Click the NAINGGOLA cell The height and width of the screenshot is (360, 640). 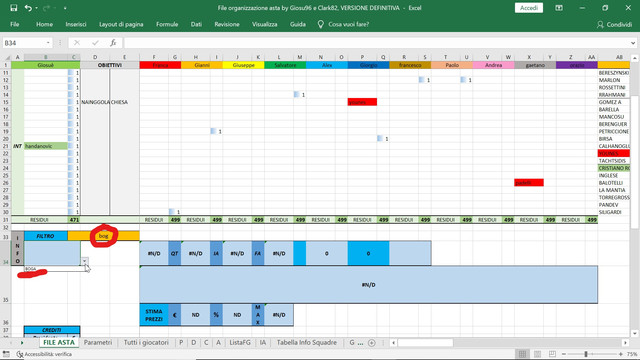coord(95,102)
